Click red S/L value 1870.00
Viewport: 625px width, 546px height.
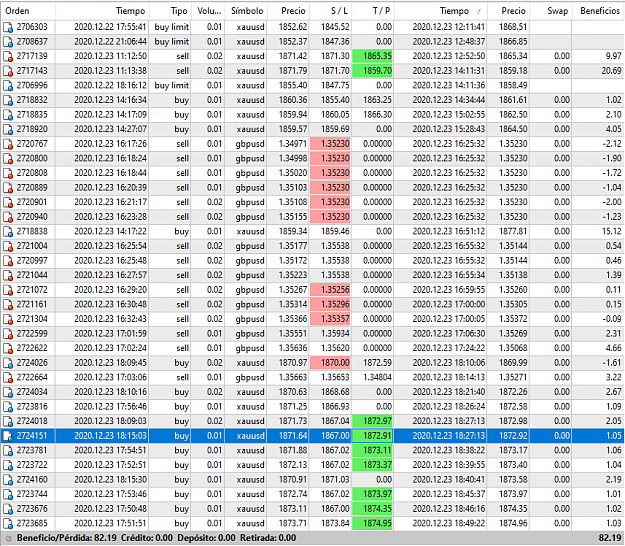point(330,363)
